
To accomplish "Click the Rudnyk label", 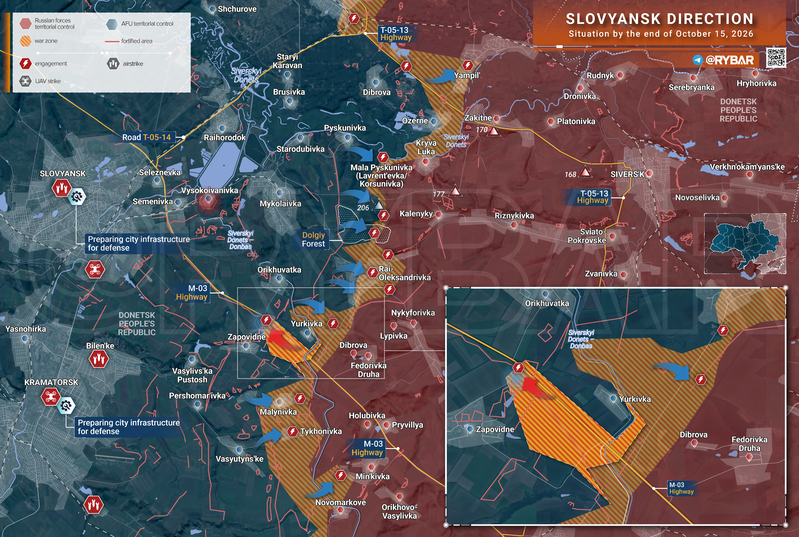I will (600, 75).
